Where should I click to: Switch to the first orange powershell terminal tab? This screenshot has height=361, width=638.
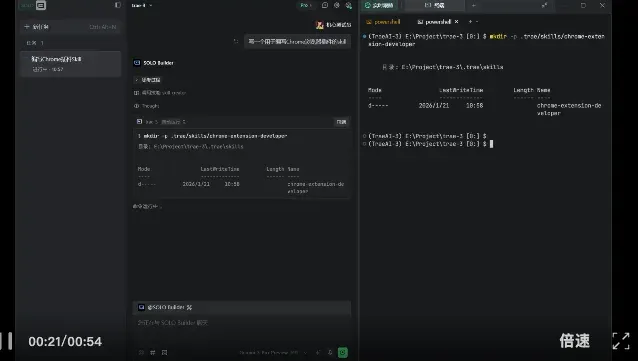coord(383,22)
